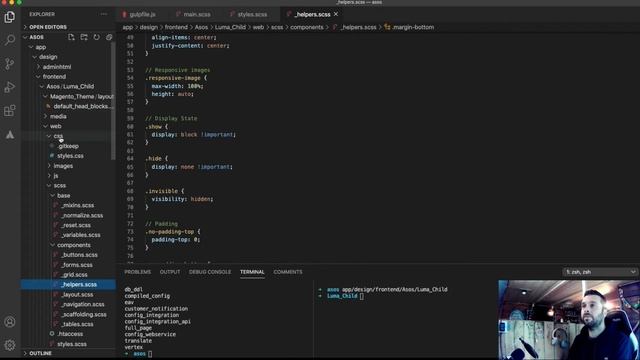This screenshot has height=360, width=640.
Task: Open the Extensions view
Action: pyautogui.click(x=10, y=111)
